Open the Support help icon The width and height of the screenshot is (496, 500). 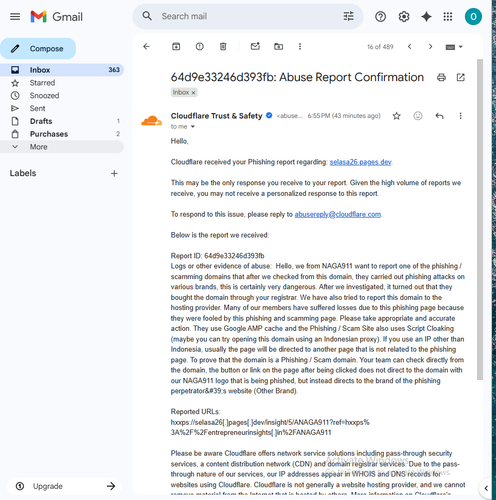[380, 16]
